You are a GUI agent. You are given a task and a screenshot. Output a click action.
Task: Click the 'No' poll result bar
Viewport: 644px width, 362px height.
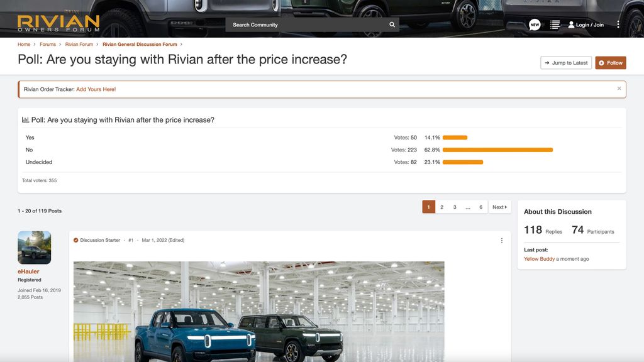[497, 150]
